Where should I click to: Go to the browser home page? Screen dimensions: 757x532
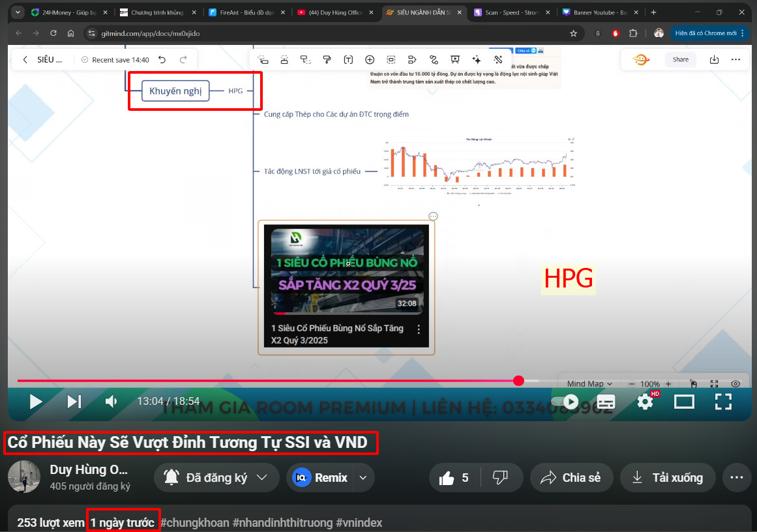point(70,33)
